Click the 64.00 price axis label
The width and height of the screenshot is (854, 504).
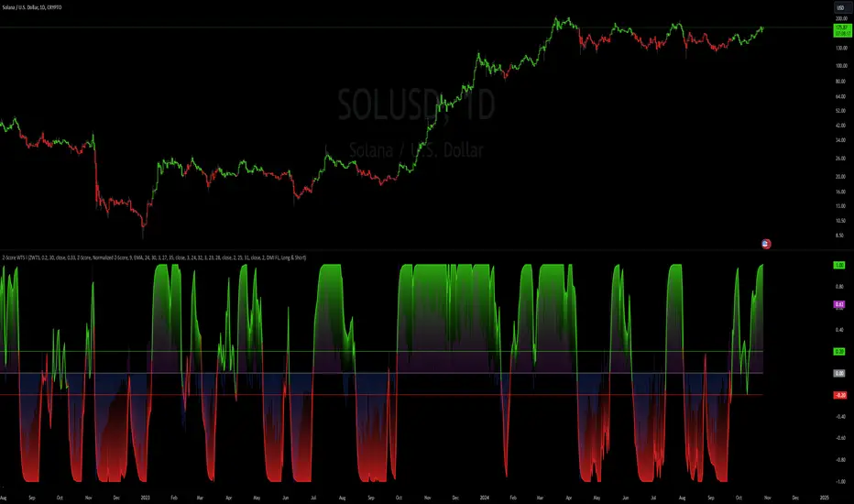(840, 96)
